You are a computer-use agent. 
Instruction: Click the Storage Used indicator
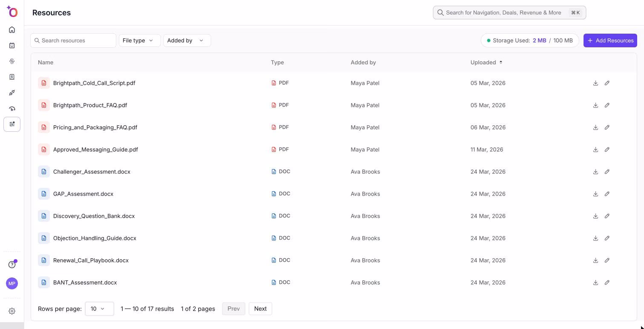pyautogui.click(x=530, y=40)
